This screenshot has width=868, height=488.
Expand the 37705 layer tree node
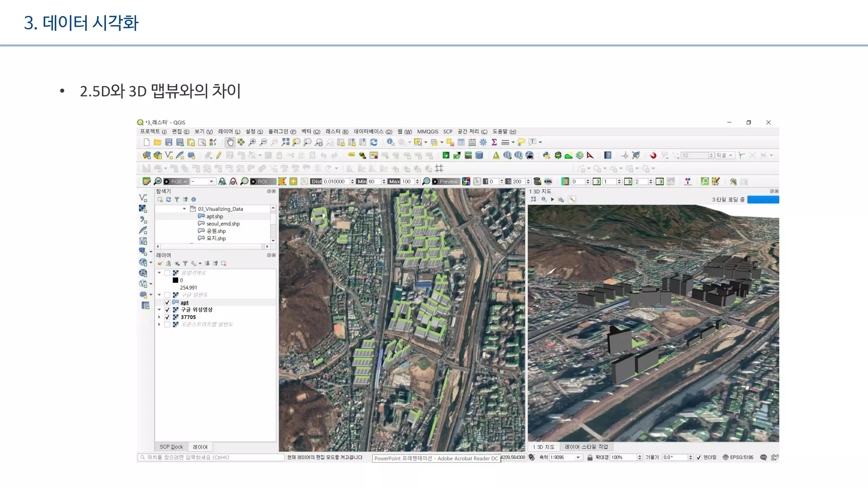pos(159,317)
